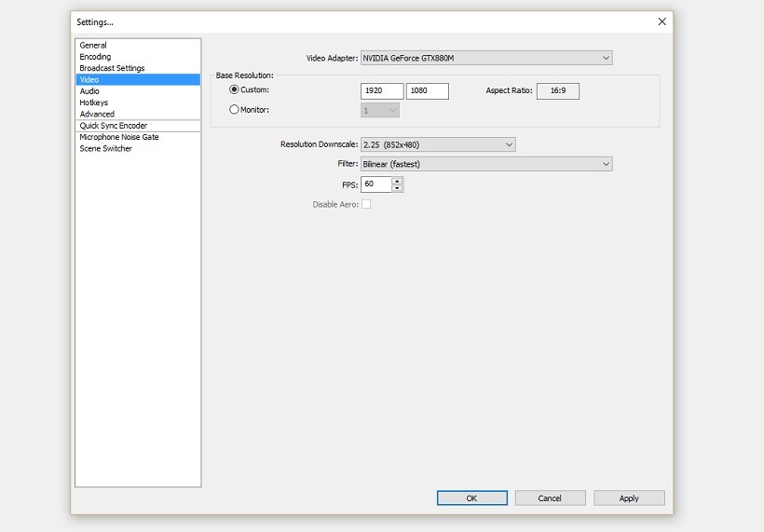This screenshot has width=764, height=532.
Task: Click the FPS value field
Action: [x=375, y=184]
